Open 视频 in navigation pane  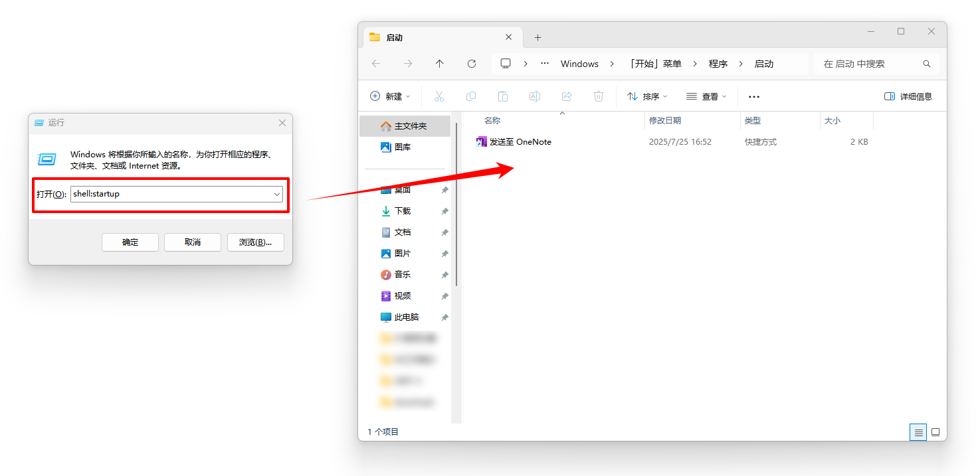[x=405, y=296]
